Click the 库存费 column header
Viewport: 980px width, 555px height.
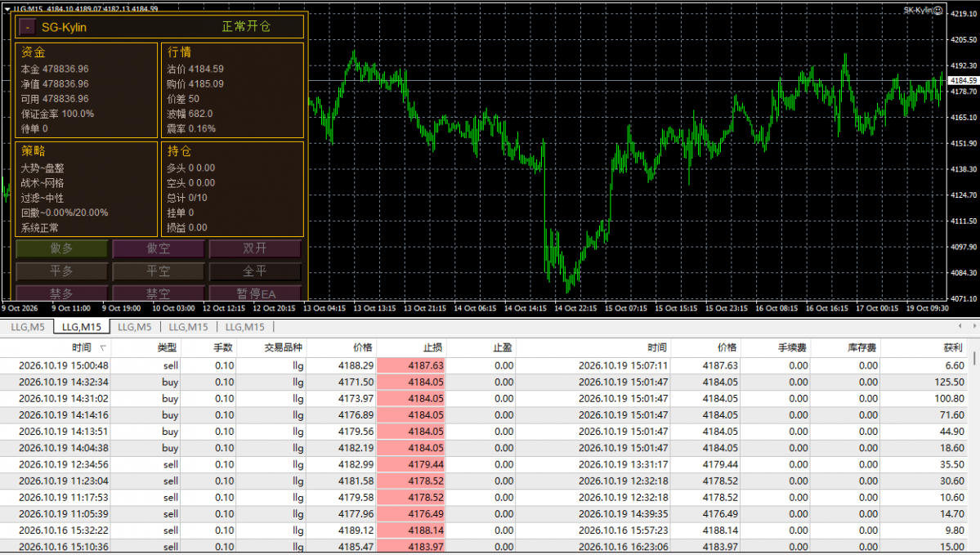(x=845, y=348)
